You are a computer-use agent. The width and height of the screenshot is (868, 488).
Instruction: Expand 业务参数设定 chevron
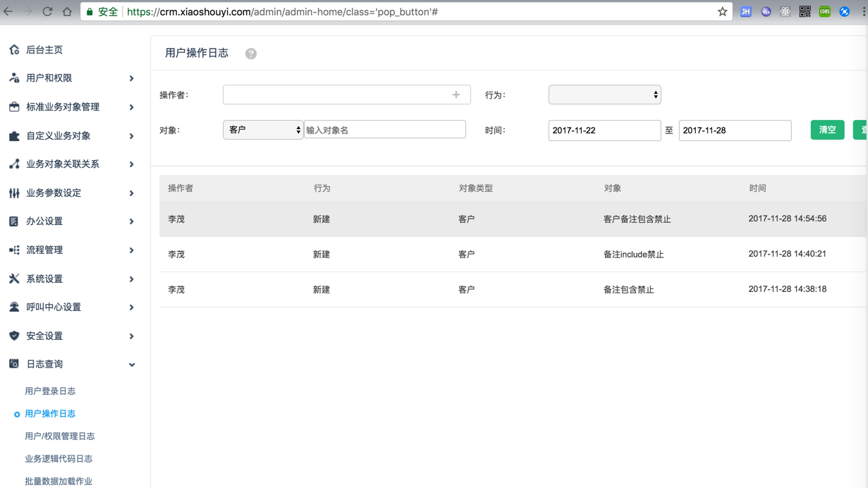pyautogui.click(x=132, y=193)
